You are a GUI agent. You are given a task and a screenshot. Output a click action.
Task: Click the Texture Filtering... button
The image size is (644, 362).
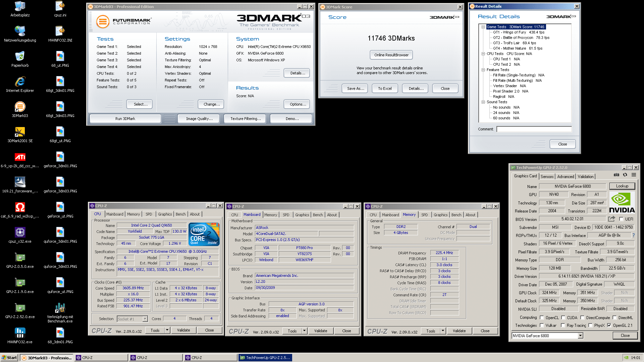point(246,119)
